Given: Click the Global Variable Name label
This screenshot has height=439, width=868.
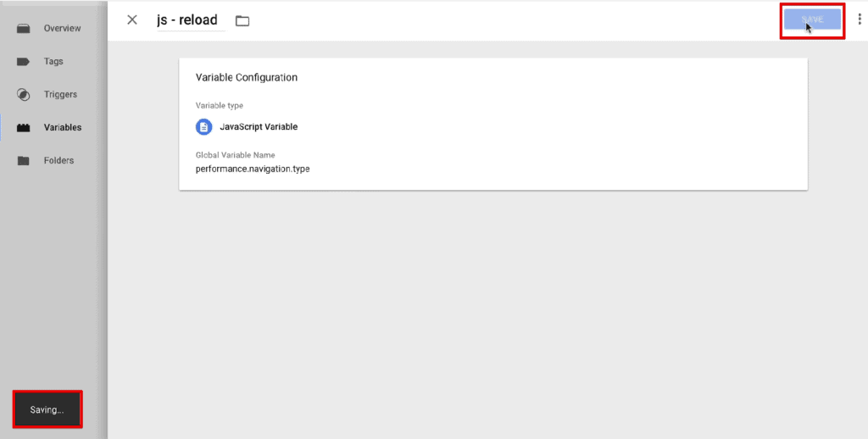Looking at the screenshot, I should coord(236,155).
